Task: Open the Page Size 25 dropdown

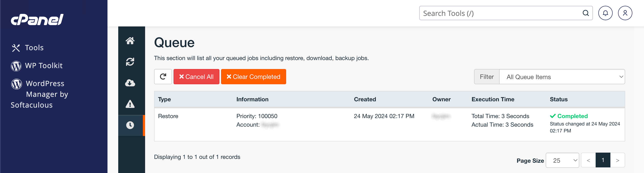Action: 562,160
